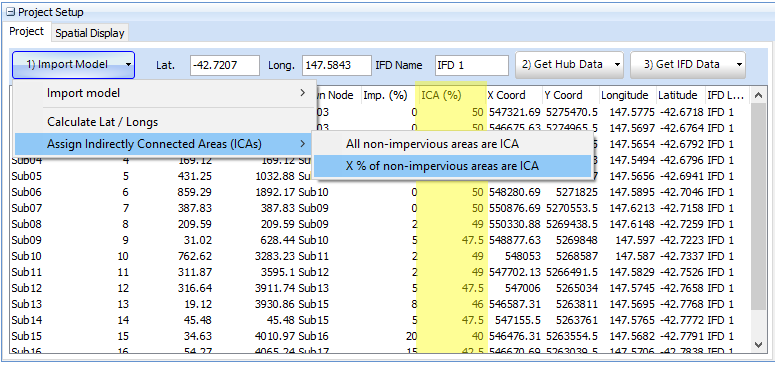Click the Sub15 row name
Viewport: 775px width, 365px height.
coord(26,336)
